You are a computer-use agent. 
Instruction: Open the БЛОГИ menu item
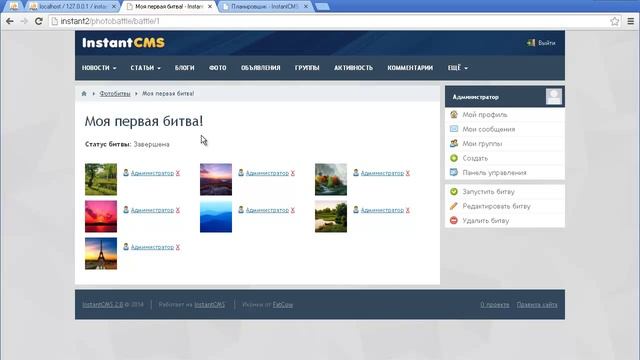[184, 68]
